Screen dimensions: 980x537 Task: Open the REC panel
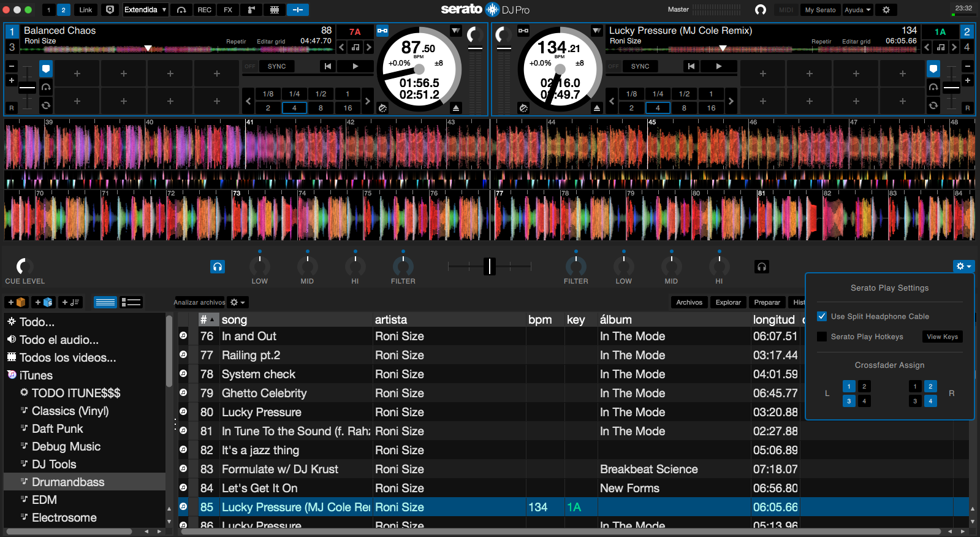(x=205, y=10)
